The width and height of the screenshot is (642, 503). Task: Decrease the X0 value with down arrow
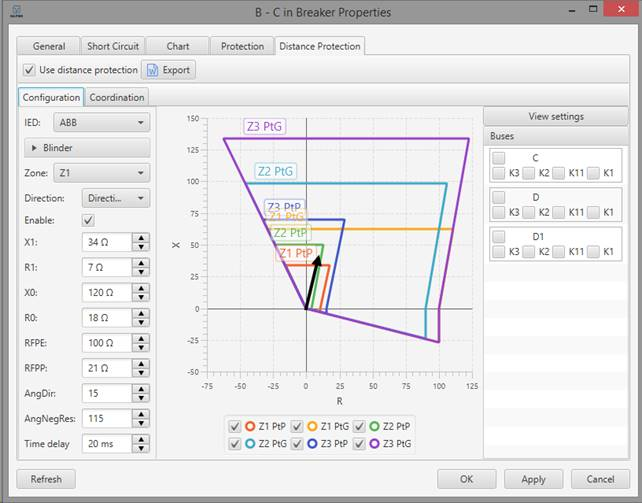pos(141,297)
